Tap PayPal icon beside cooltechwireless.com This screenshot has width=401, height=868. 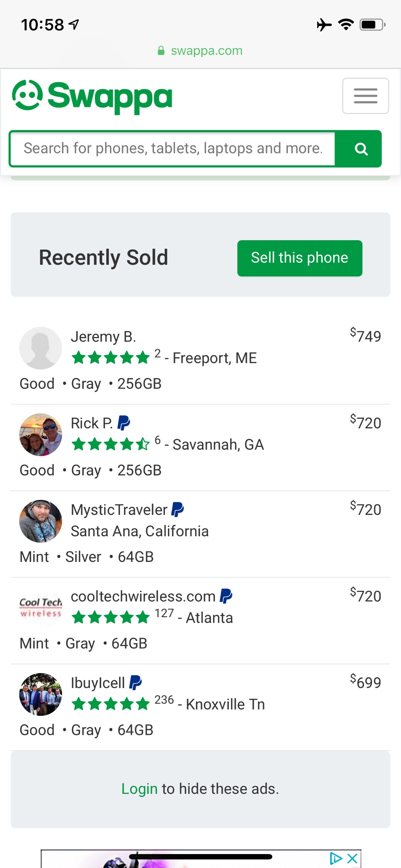click(x=226, y=596)
